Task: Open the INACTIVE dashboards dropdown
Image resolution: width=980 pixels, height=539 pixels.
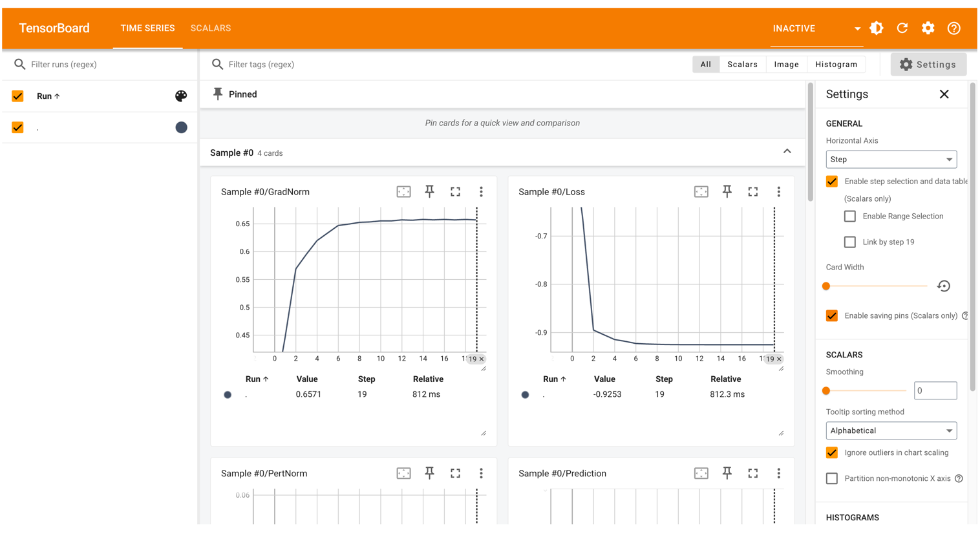Action: [x=817, y=28]
